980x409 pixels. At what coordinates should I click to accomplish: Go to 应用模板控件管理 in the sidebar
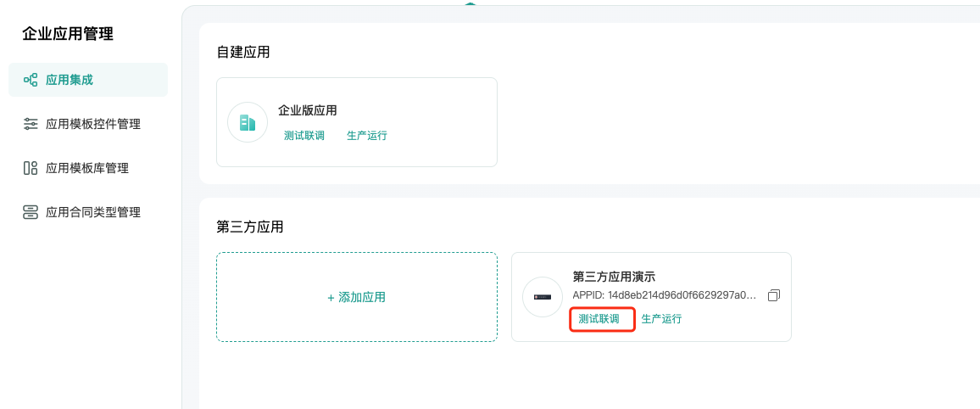(x=88, y=124)
